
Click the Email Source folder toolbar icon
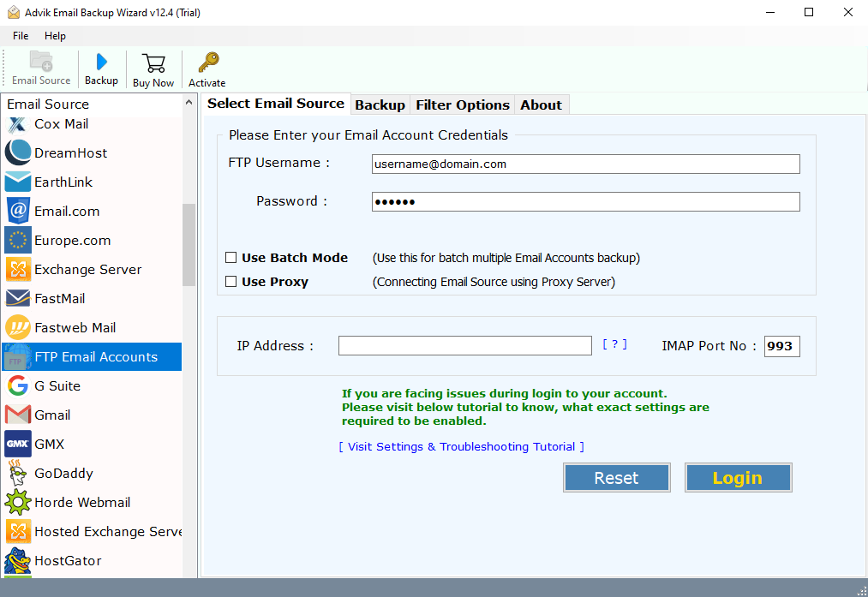pyautogui.click(x=41, y=62)
